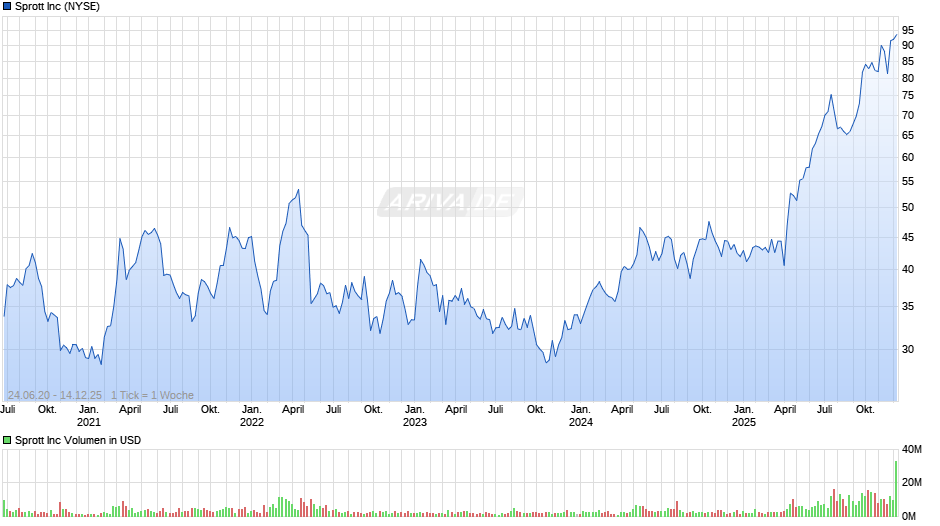Click the tallest green volume bar at chart end
The width and height of the screenshot is (940, 526).
(x=896, y=489)
